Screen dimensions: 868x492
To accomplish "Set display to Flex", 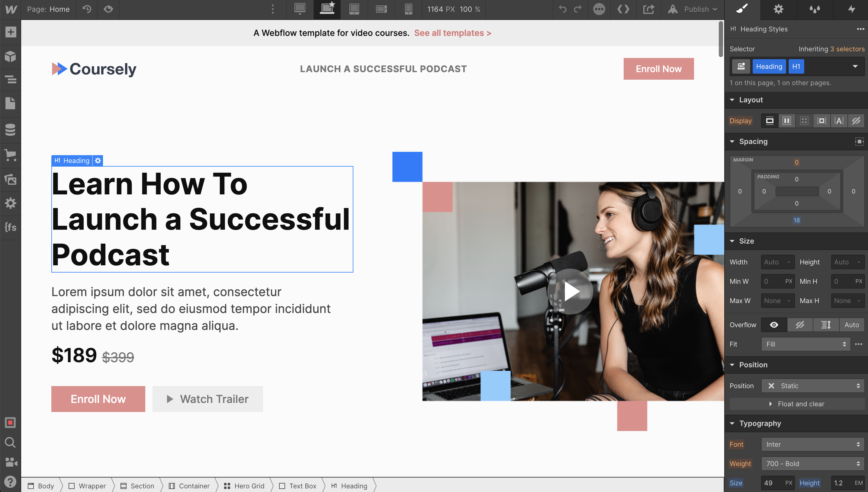I will (x=787, y=121).
